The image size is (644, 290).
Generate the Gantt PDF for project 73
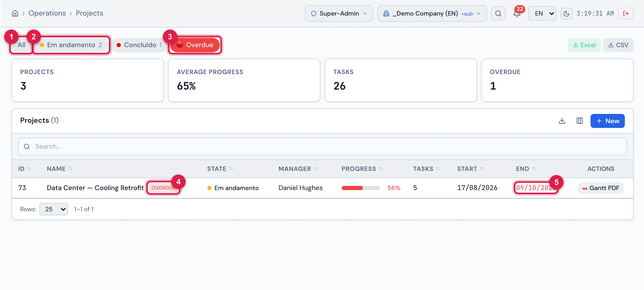[601, 188]
